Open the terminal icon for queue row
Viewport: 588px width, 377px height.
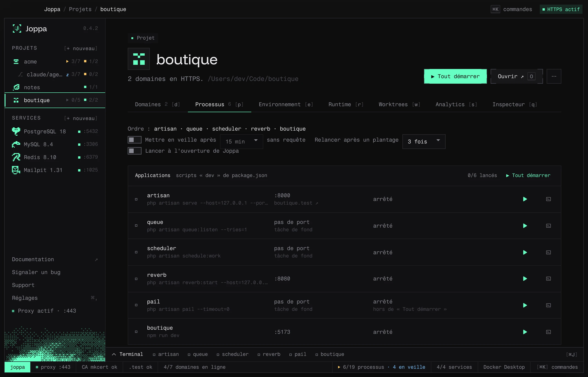point(549,226)
